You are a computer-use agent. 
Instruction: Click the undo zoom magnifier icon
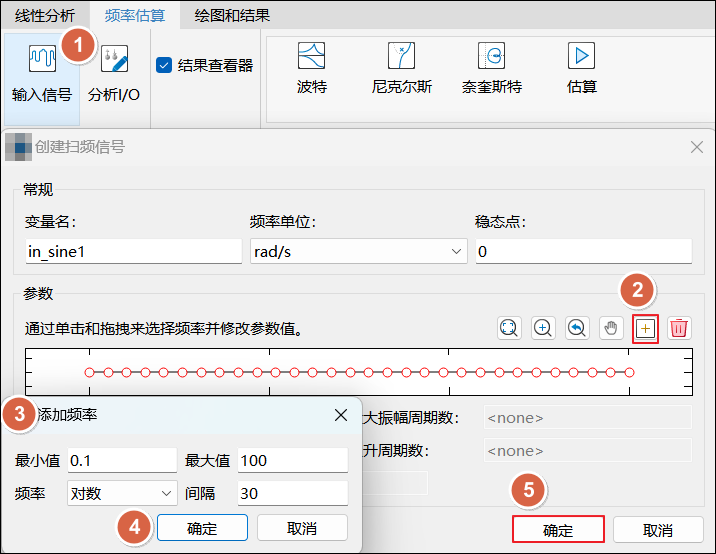coord(577,328)
